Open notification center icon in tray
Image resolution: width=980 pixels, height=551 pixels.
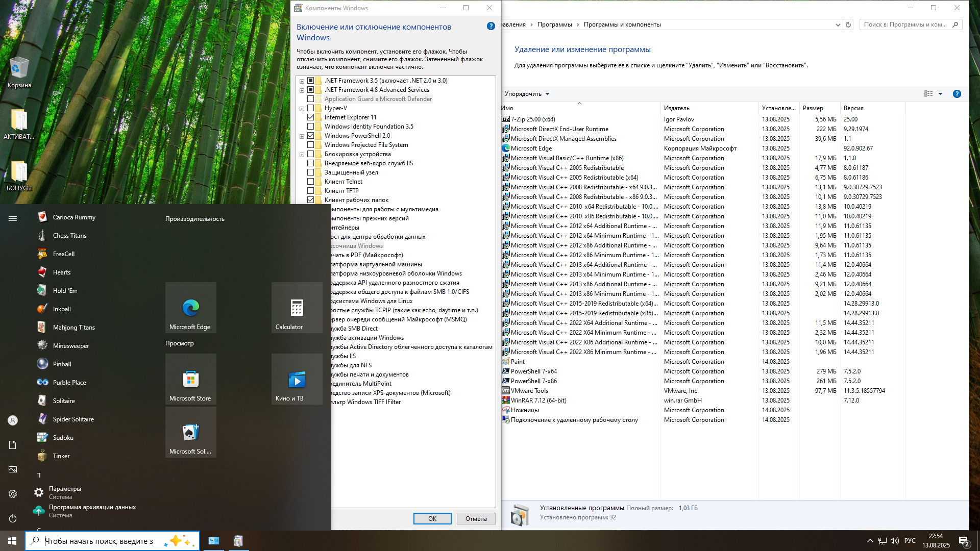[964, 541]
